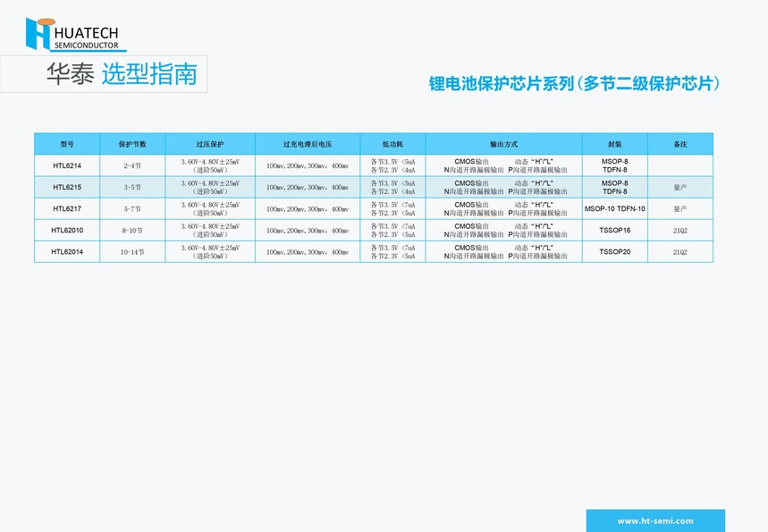768x532 pixels.
Task: Open the www.ht-semi.com link
Action: tap(655, 520)
